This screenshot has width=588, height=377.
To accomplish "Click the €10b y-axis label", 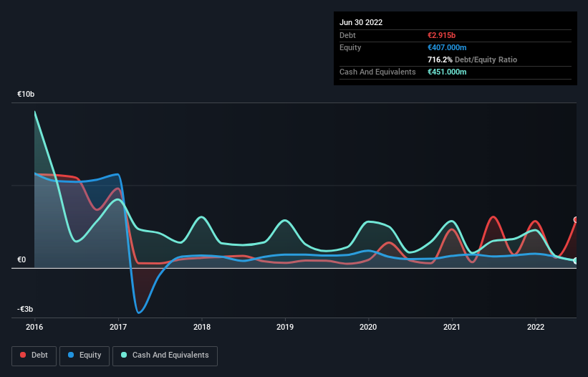I will pos(26,94).
